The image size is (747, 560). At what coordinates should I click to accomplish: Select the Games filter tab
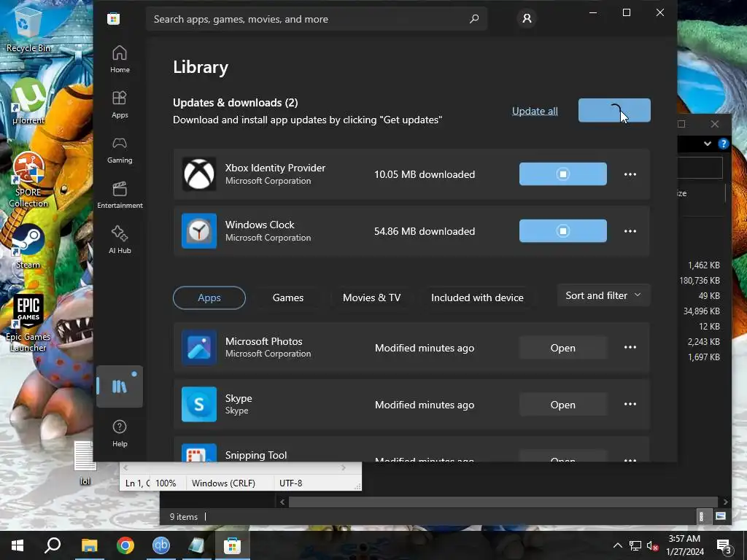click(287, 297)
